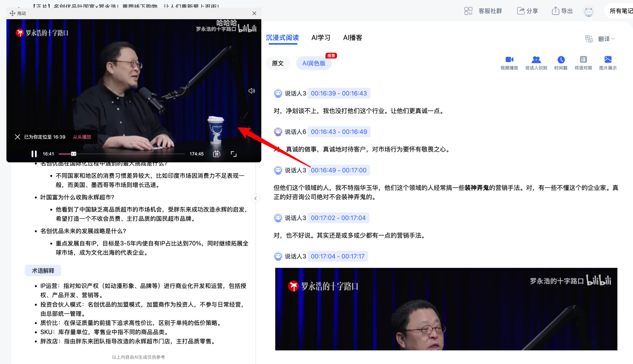
Task: Dismiss the 已为你定位至 16:39 notice
Action: [17, 137]
